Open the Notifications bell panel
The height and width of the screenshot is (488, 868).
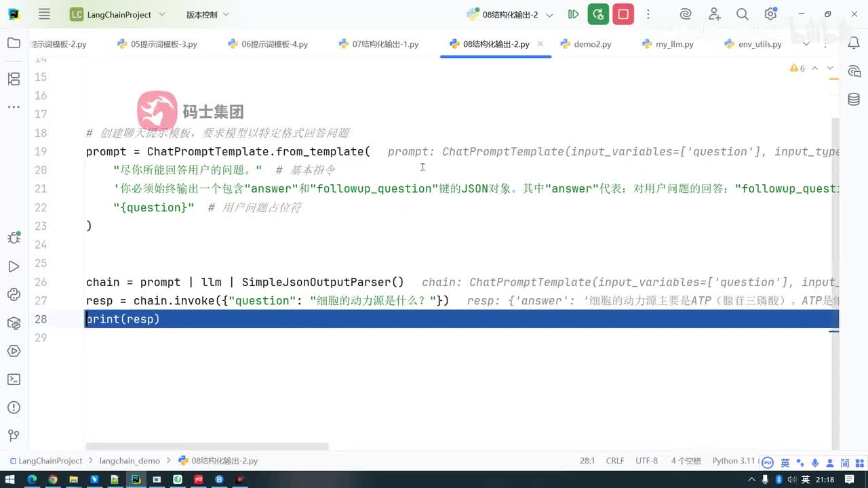(x=854, y=43)
